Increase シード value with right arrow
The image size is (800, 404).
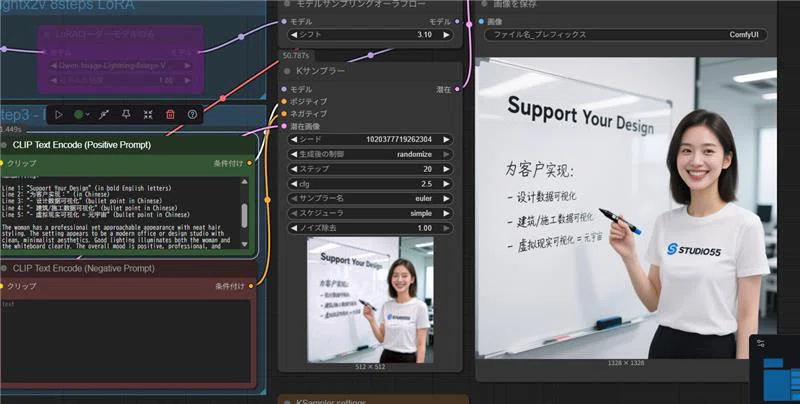[x=446, y=139]
